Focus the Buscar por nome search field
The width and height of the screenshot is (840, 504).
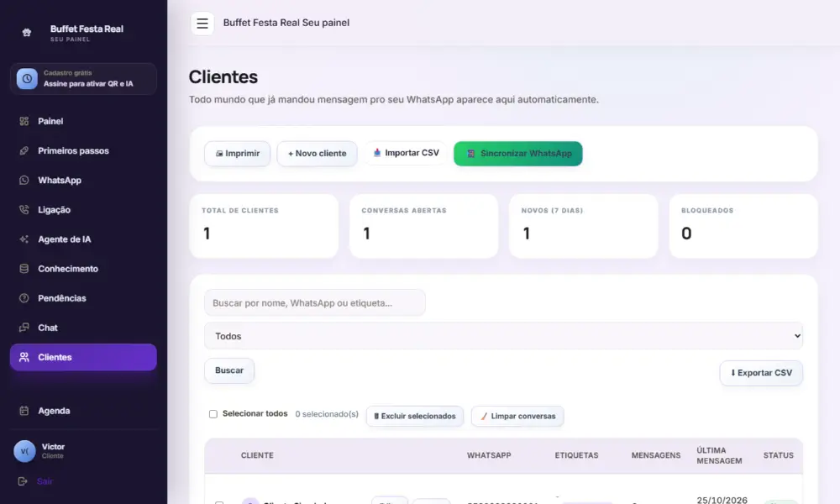tap(315, 303)
